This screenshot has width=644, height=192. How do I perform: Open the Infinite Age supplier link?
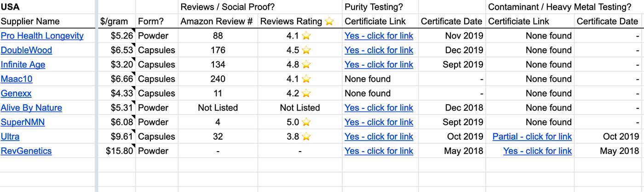click(23, 64)
